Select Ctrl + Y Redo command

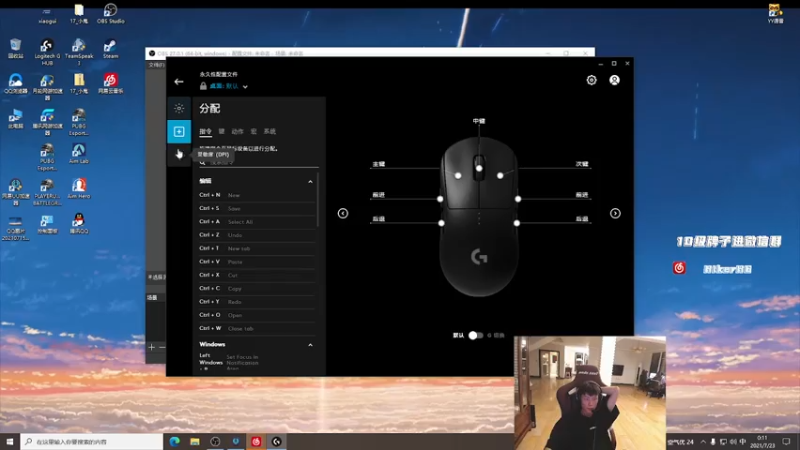click(257, 302)
